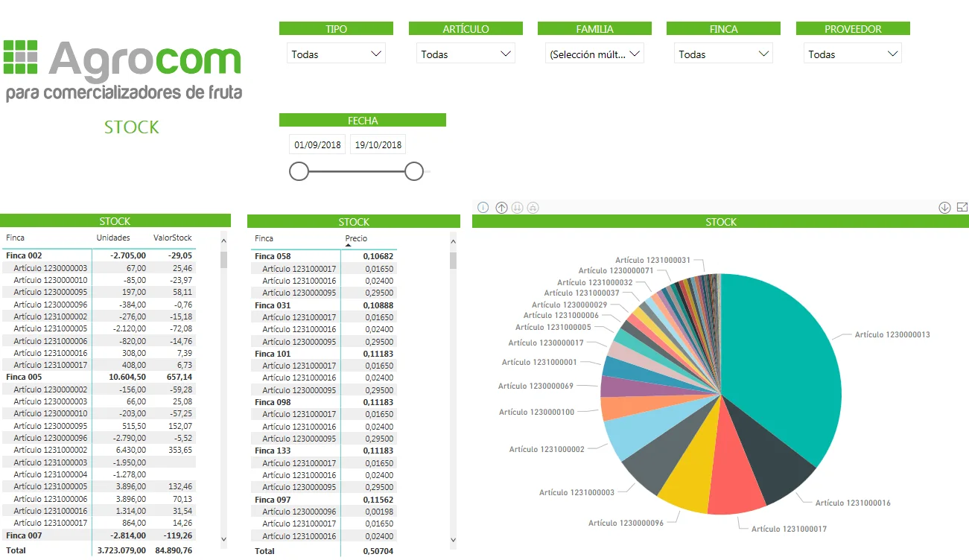Click the expand all down one level icon
Image resolution: width=969 pixels, height=560 pixels.
[x=533, y=208]
